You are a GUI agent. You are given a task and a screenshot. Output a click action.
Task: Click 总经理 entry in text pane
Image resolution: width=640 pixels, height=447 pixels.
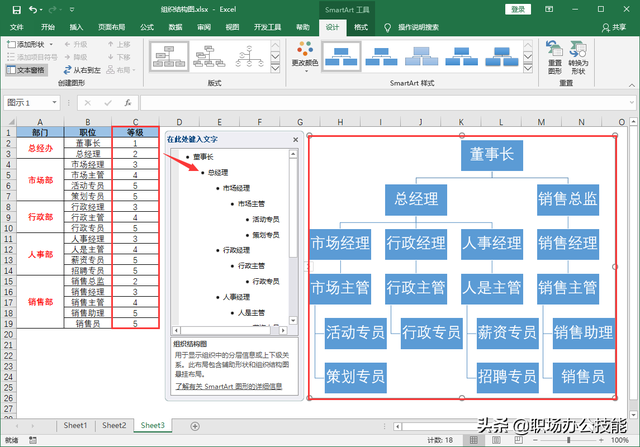218,173
